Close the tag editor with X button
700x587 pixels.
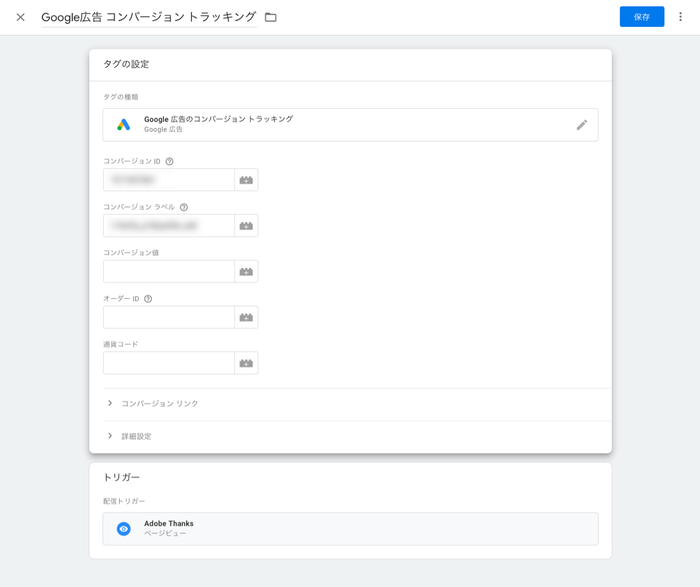[x=20, y=17]
